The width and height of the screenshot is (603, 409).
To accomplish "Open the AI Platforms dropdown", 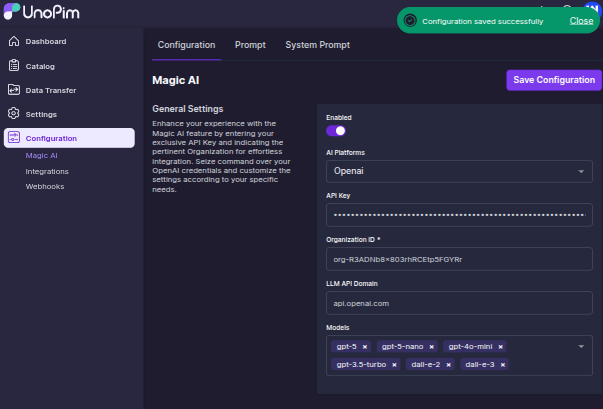I will coord(459,172).
